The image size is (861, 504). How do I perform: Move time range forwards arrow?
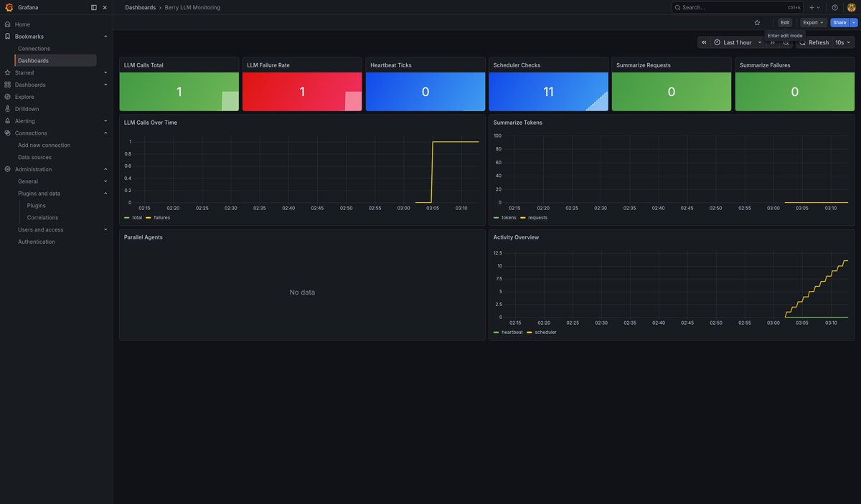click(772, 42)
